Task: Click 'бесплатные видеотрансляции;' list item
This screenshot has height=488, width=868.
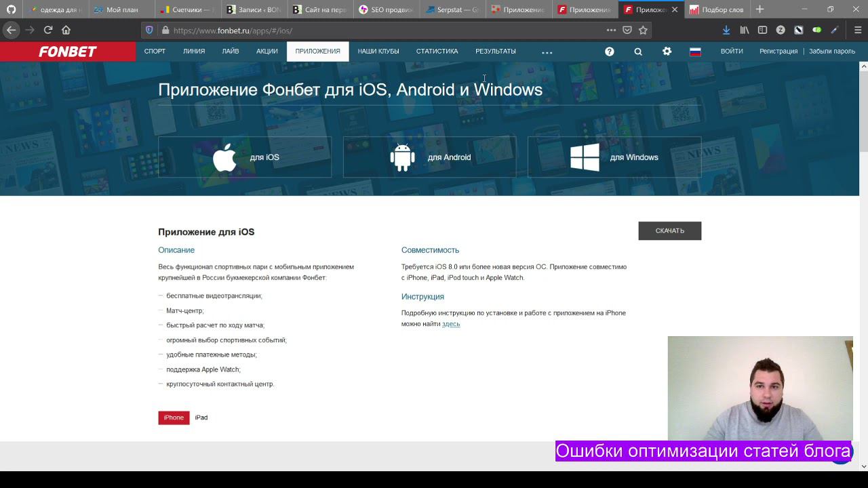Action: point(214,296)
